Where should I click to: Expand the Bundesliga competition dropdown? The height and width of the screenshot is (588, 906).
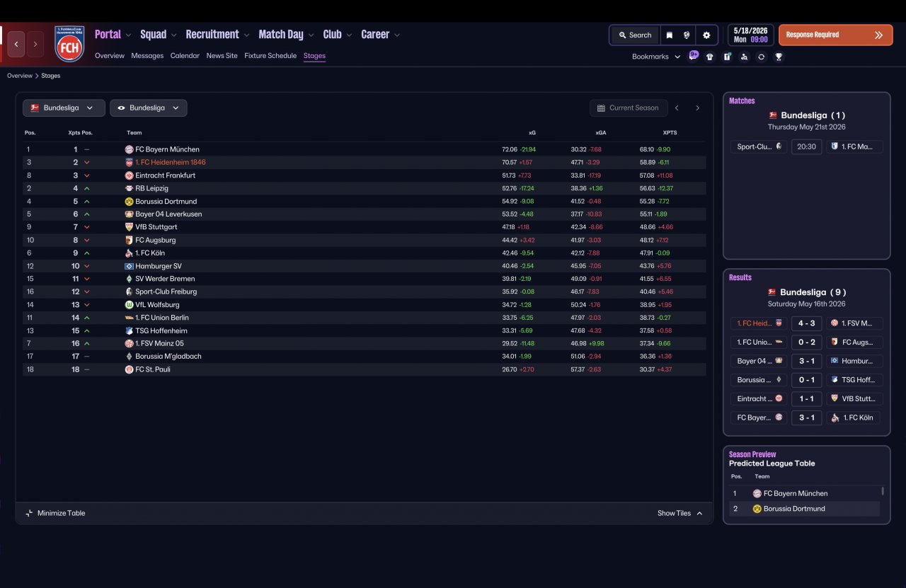pyautogui.click(x=64, y=108)
